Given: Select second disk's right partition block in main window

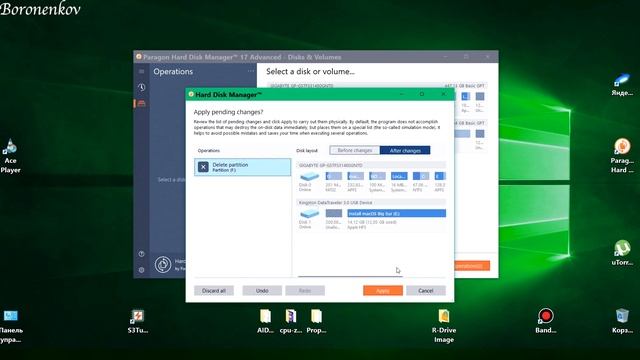Looking at the screenshot, I should point(480,133).
